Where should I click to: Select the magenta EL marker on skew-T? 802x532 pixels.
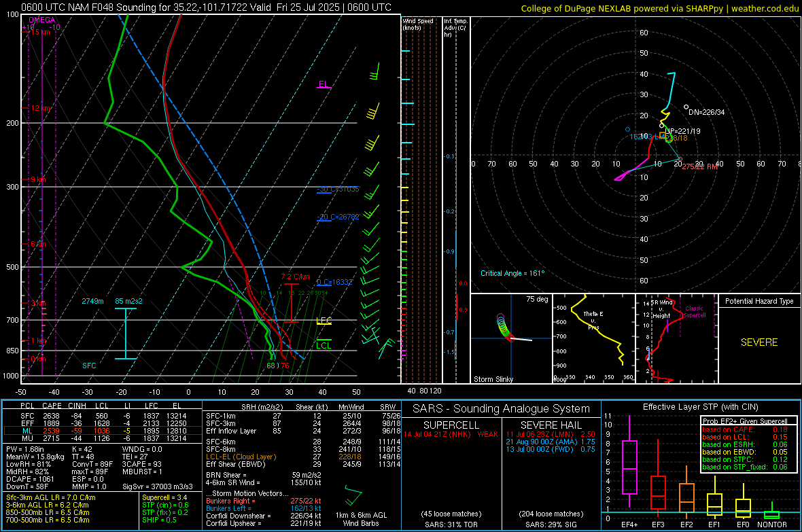tap(324, 84)
